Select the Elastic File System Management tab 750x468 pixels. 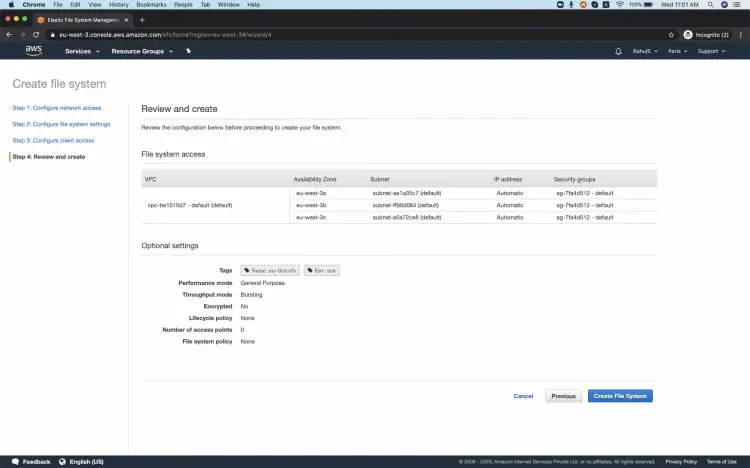(83, 20)
